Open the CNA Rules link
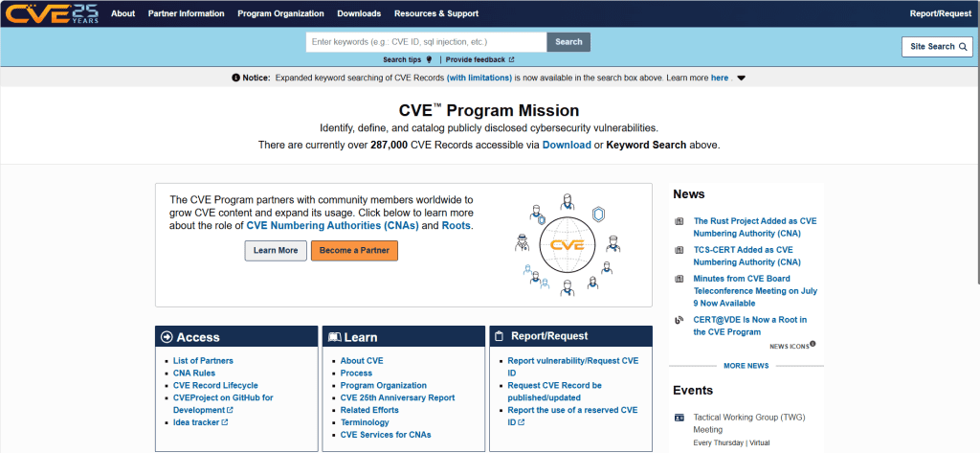Screen dimensions: 980x453 coord(194,373)
